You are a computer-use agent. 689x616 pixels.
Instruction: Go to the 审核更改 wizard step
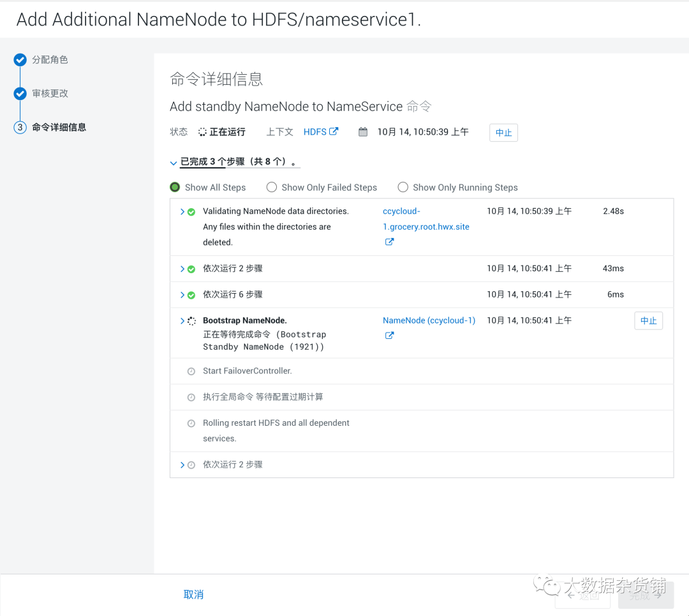coord(50,94)
